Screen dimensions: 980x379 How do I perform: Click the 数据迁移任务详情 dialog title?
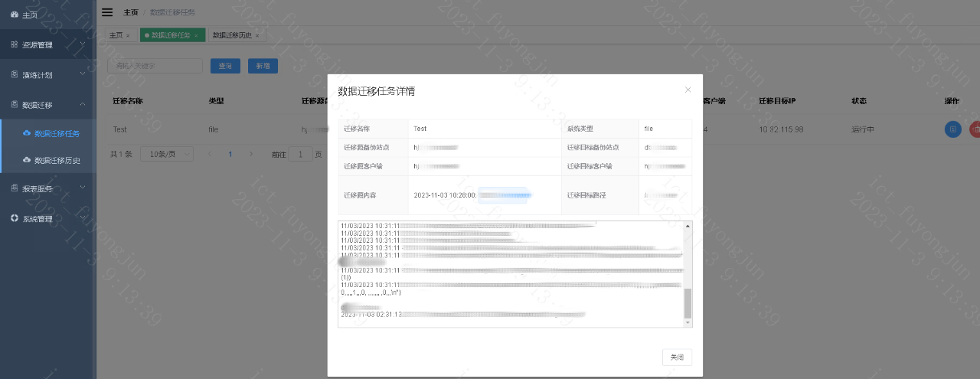[x=377, y=91]
